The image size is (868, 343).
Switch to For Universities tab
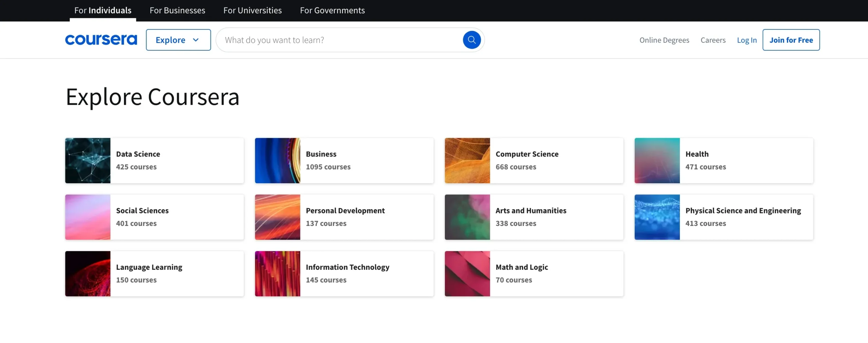tap(252, 11)
